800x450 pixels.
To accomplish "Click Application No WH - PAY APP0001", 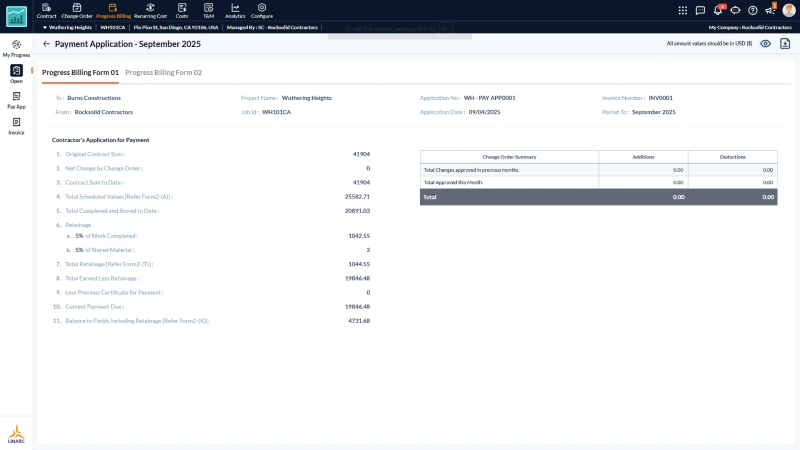I will click(x=489, y=98).
